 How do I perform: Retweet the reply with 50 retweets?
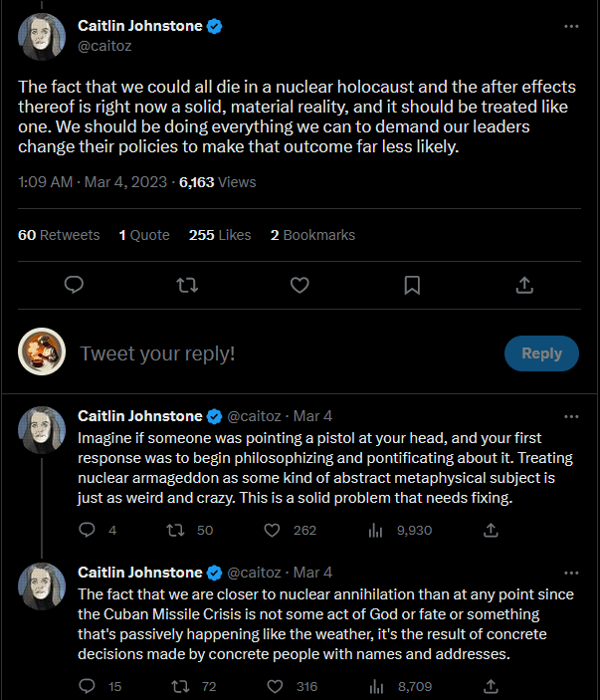[x=175, y=530]
